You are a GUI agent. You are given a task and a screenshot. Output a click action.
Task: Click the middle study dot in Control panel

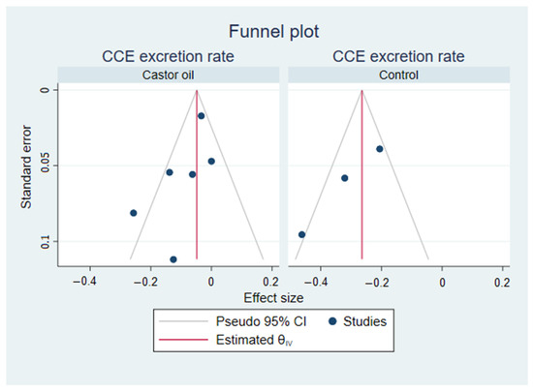pos(345,178)
